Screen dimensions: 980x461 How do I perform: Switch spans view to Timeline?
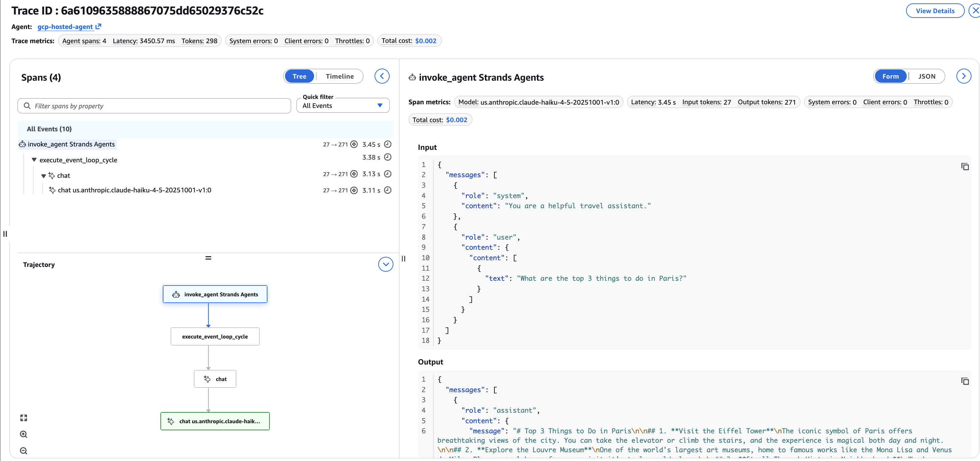[x=339, y=76]
